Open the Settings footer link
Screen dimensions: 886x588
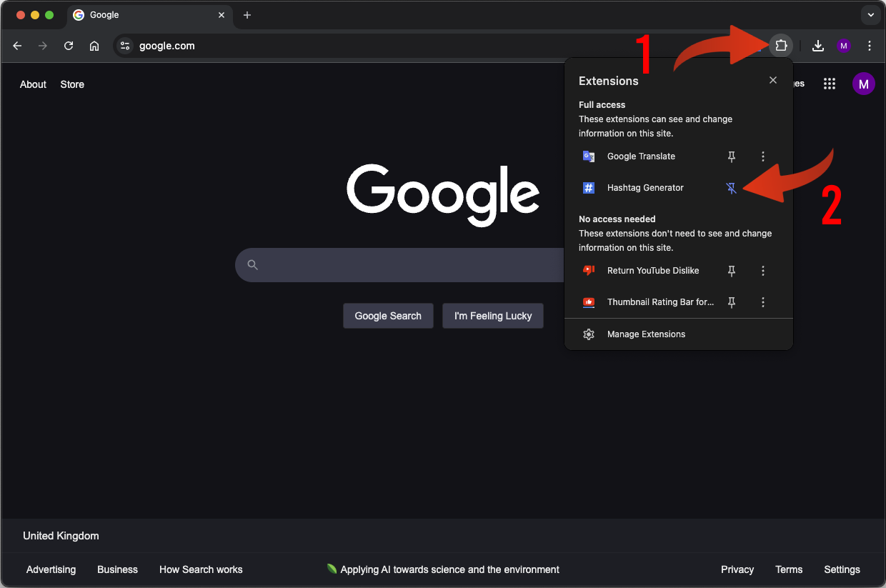click(842, 569)
